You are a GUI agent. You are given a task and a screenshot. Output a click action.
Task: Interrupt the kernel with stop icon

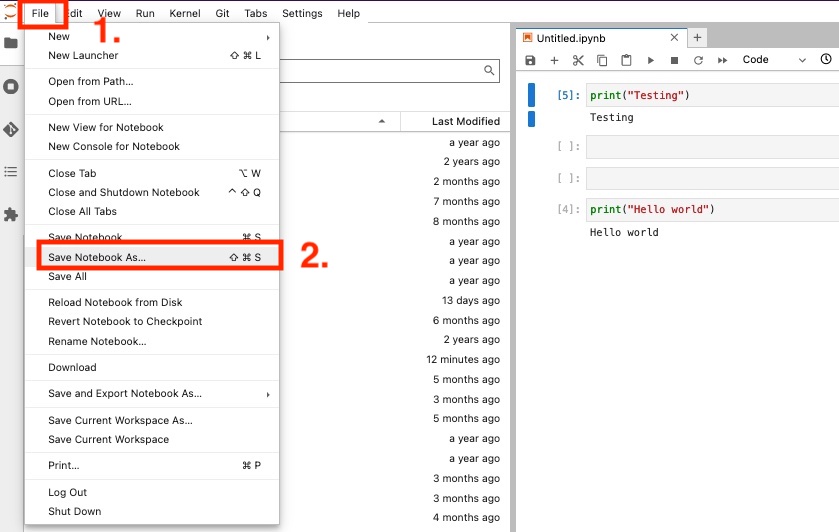[674, 60]
